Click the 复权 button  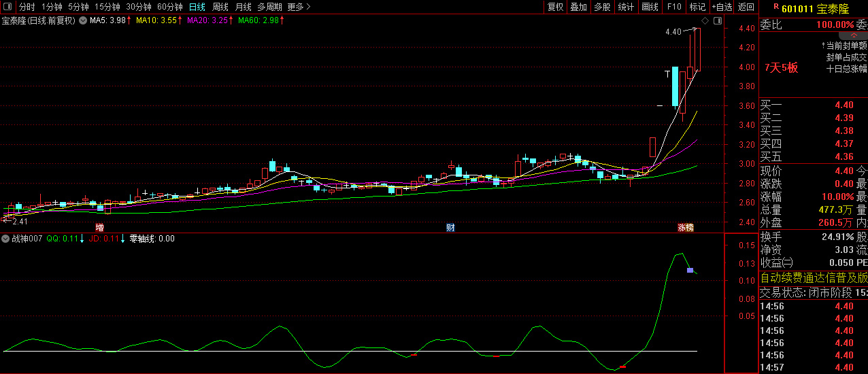coord(555,7)
